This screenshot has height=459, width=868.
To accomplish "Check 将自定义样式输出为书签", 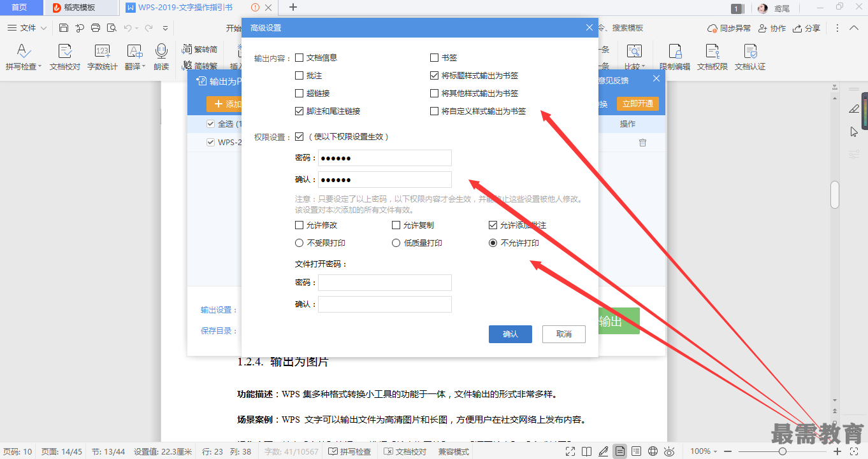I will [434, 111].
